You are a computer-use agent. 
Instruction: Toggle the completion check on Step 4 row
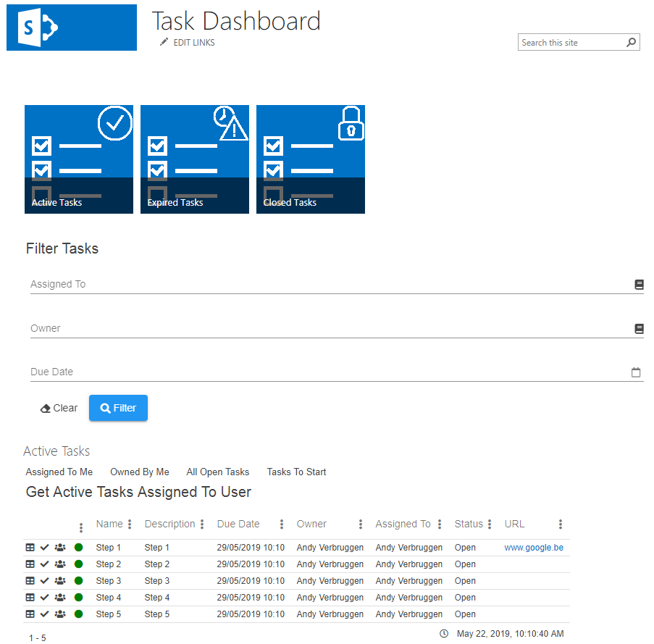(44, 597)
